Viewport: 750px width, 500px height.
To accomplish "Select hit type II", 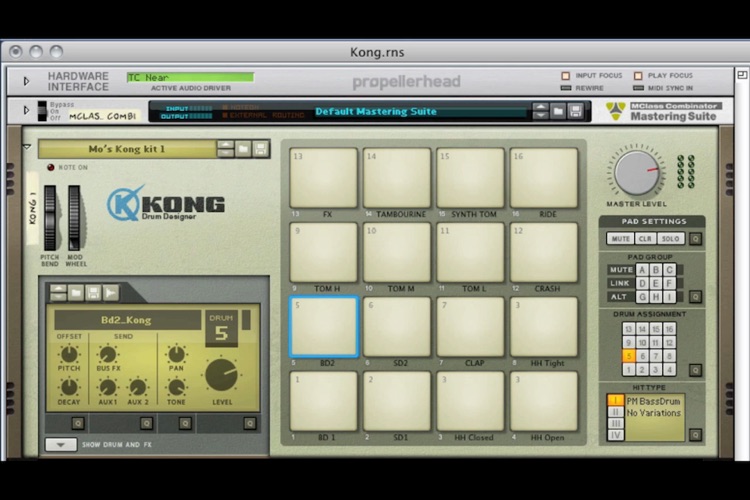I will (x=615, y=411).
